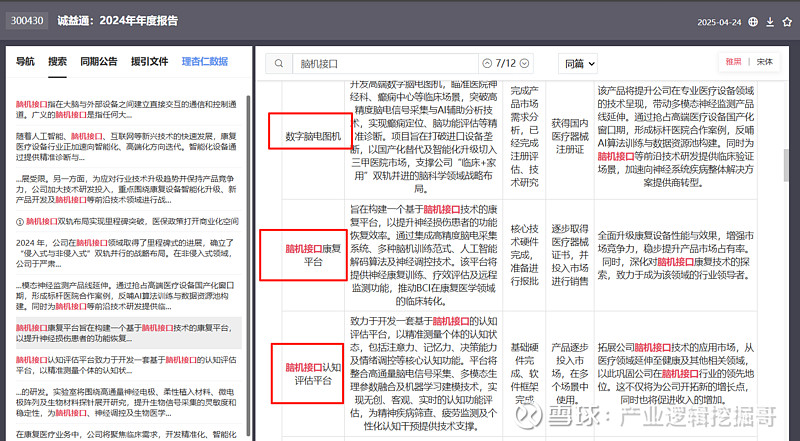
Task: Go to next search match arrow
Action: point(524,63)
